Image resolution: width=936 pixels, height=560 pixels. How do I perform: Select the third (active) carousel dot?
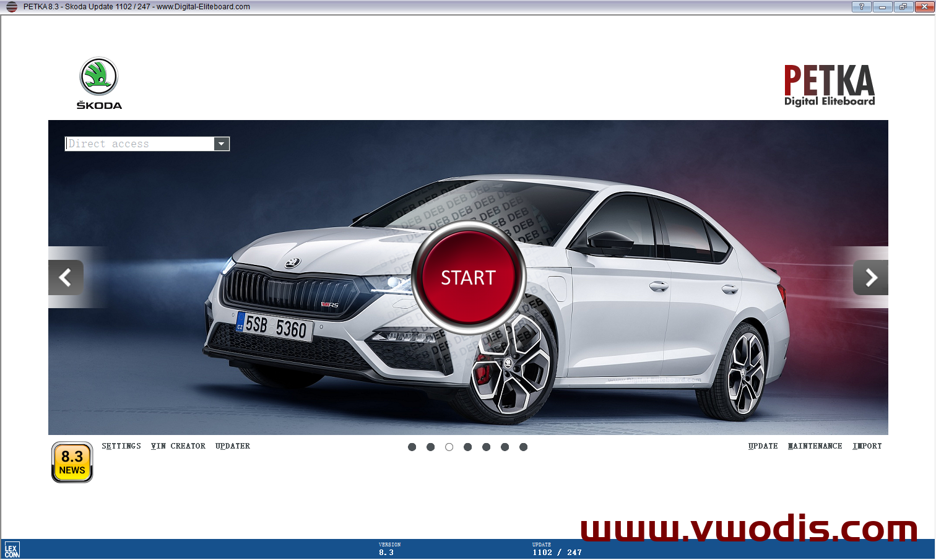pyautogui.click(x=449, y=447)
